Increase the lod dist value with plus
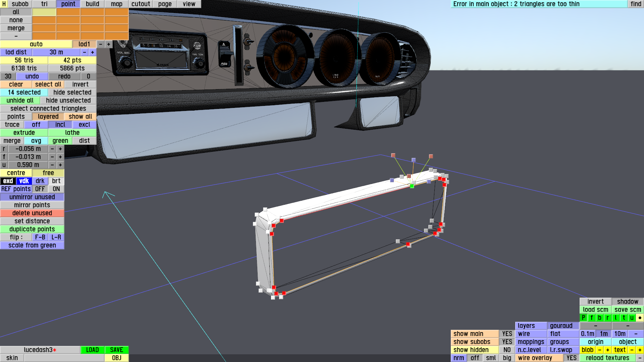This screenshot has height=362, width=644. [93, 52]
